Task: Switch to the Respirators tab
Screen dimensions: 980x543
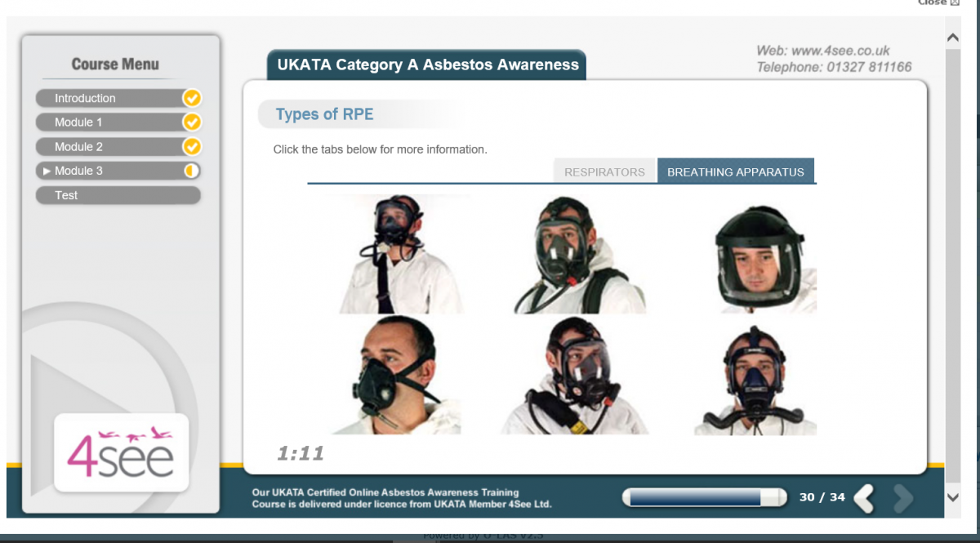Action: (x=604, y=171)
